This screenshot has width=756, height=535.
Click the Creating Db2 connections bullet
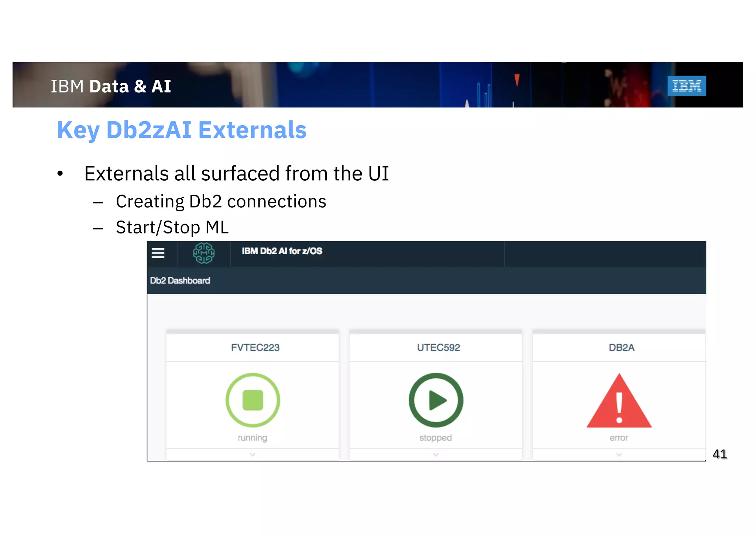click(x=221, y=202)
